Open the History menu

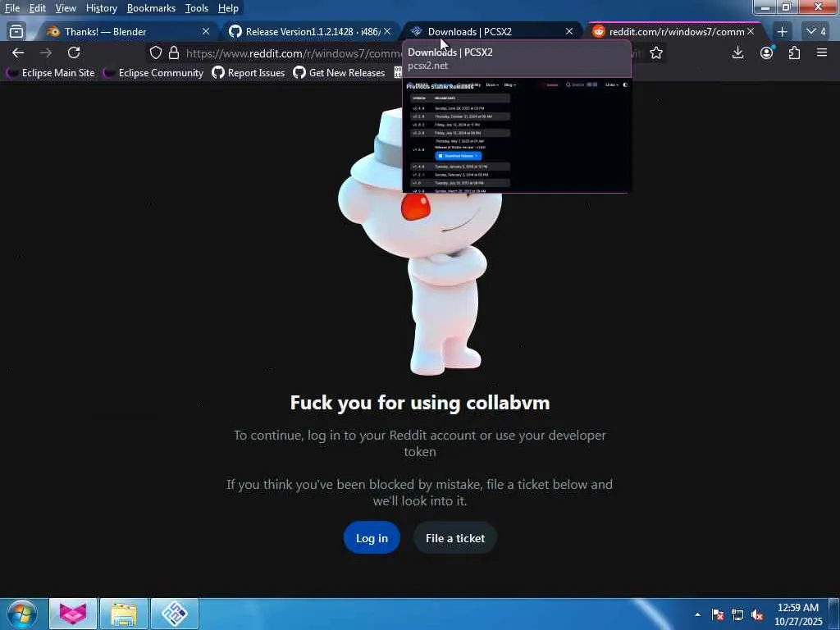point(101,8)
